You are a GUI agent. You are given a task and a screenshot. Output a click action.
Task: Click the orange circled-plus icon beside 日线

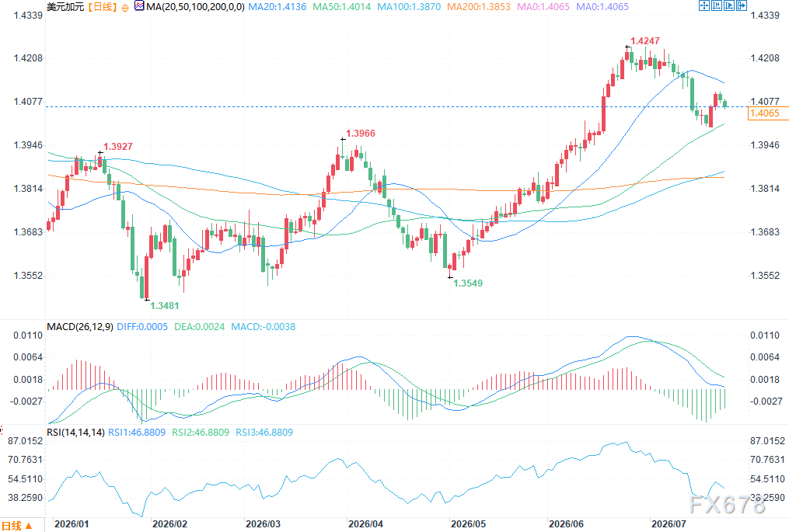pos(125,8)
